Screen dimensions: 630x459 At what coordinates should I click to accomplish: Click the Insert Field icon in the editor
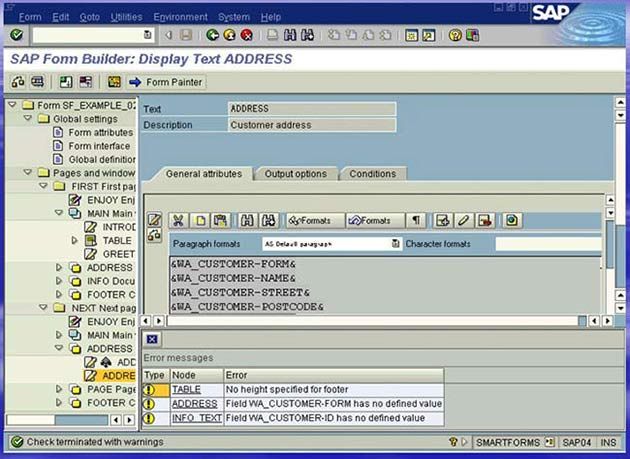coord(442,221)
